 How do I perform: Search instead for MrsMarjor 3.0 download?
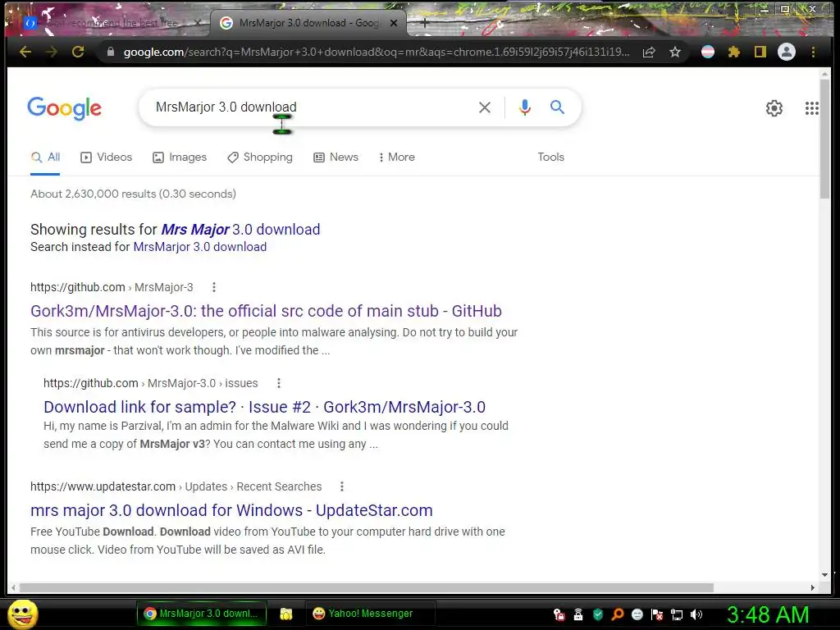tap(200, 247)
